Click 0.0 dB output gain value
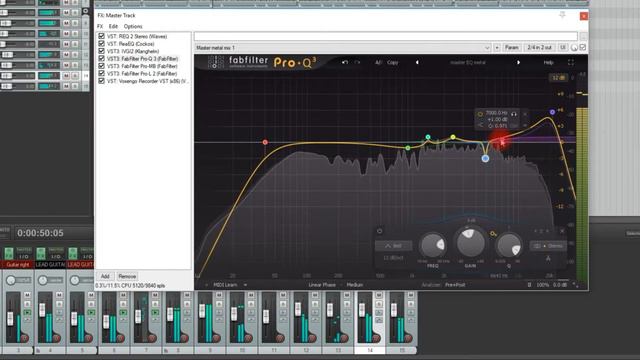640x360 pixels. click(x=559, y=285)
